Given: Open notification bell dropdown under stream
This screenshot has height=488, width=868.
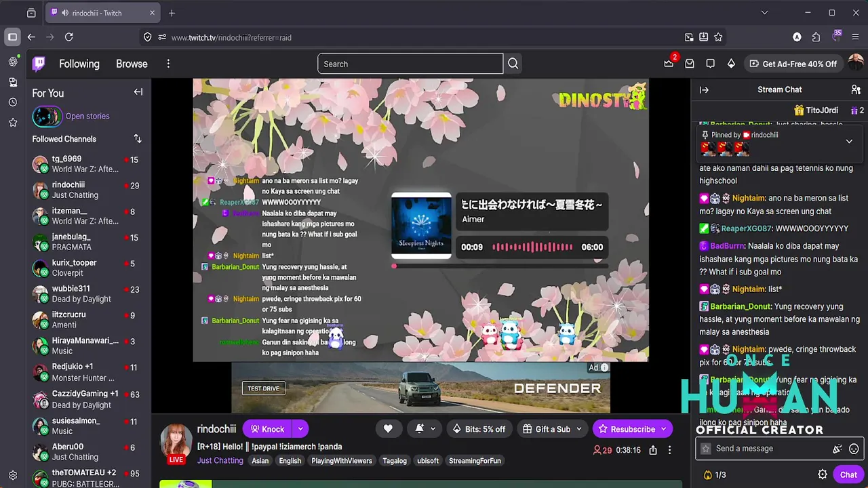Looking at the screenshot, I should tap(425, 429).
